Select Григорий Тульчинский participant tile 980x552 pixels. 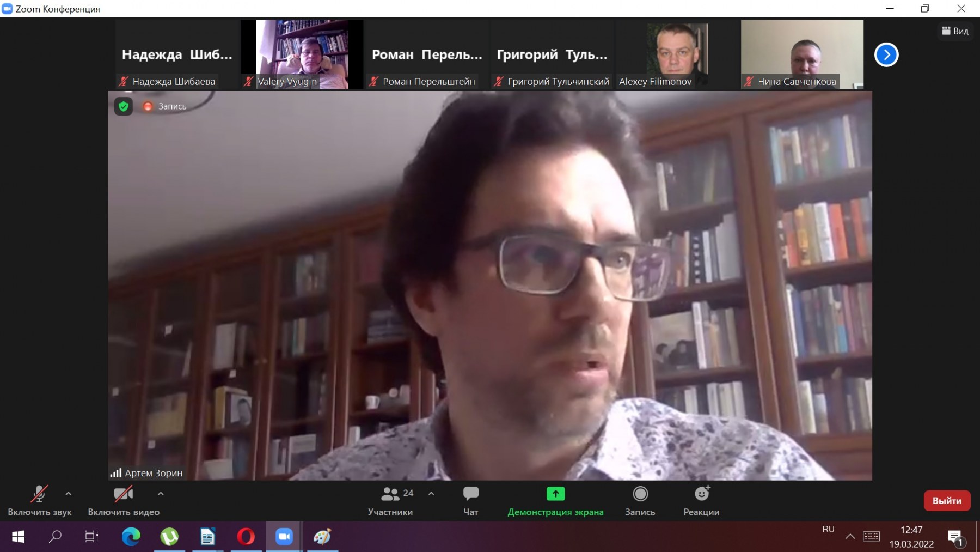pyautogui.click(x=552, y=54)
